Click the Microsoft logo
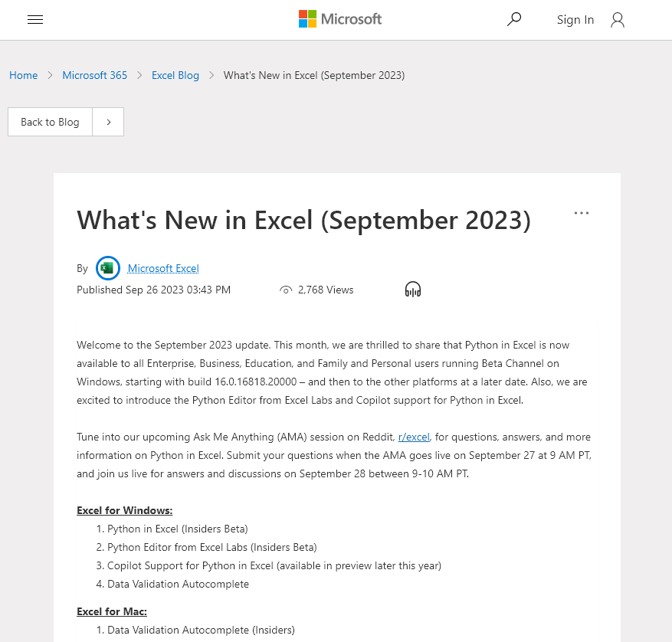 339,18
